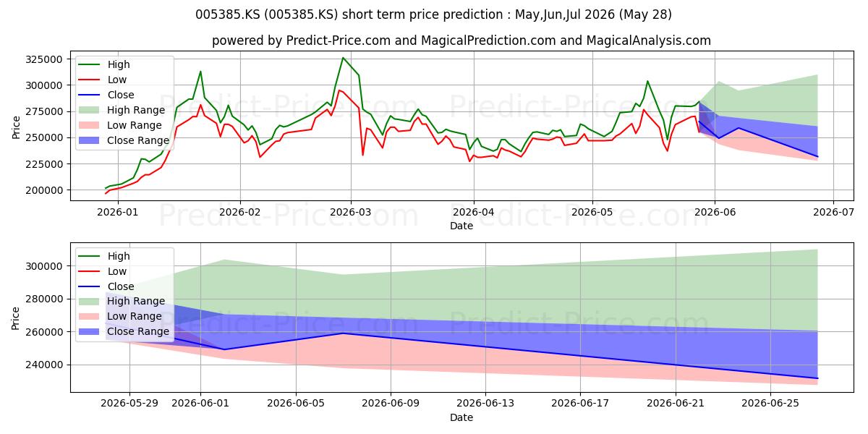Click the 275000 price tick label

[46, 111]
